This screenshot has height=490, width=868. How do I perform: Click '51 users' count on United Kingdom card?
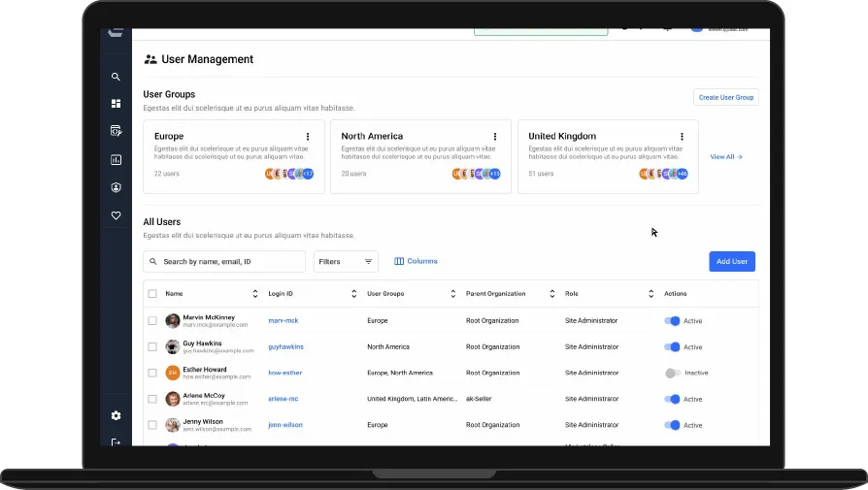coord(541,174)
